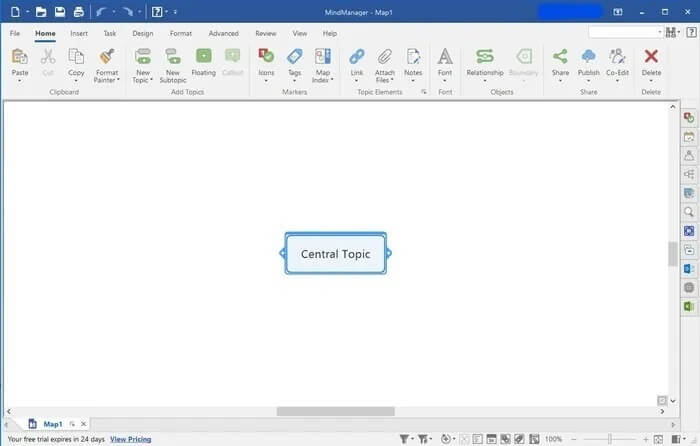
Task: Expand the Relationship dropdown arrow
Action: (485, 81)
